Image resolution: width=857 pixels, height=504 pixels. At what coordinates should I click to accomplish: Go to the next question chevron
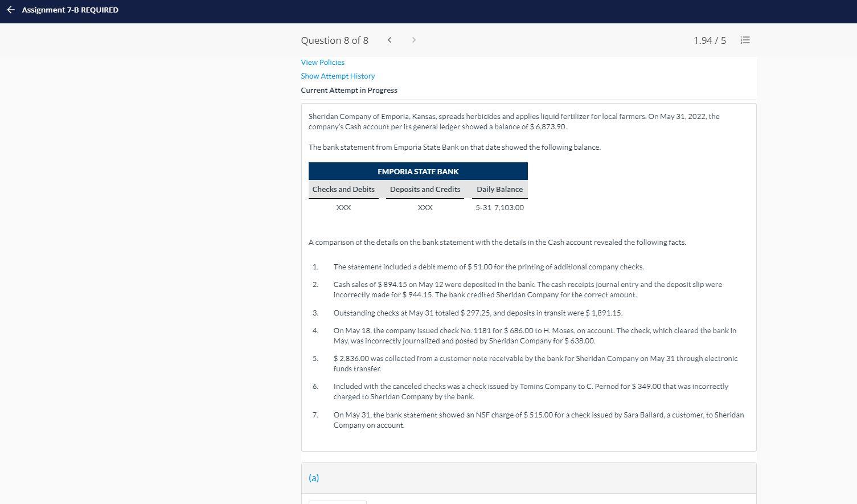pyautogui.click(x=414, y=40)
